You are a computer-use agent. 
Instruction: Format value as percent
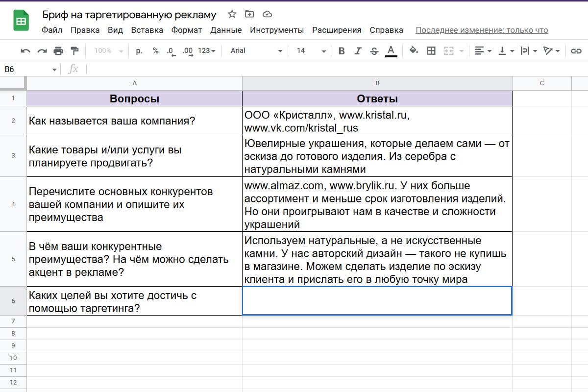155,50
